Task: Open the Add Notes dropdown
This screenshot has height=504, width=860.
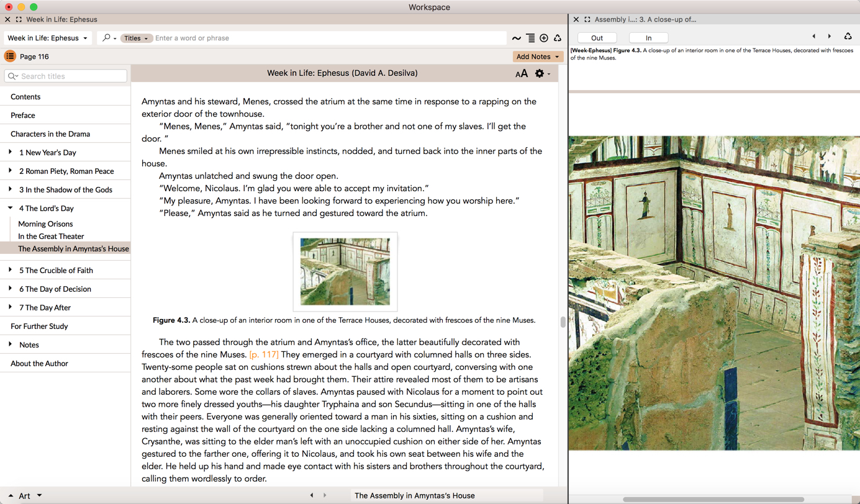Action: pos(538,56)
